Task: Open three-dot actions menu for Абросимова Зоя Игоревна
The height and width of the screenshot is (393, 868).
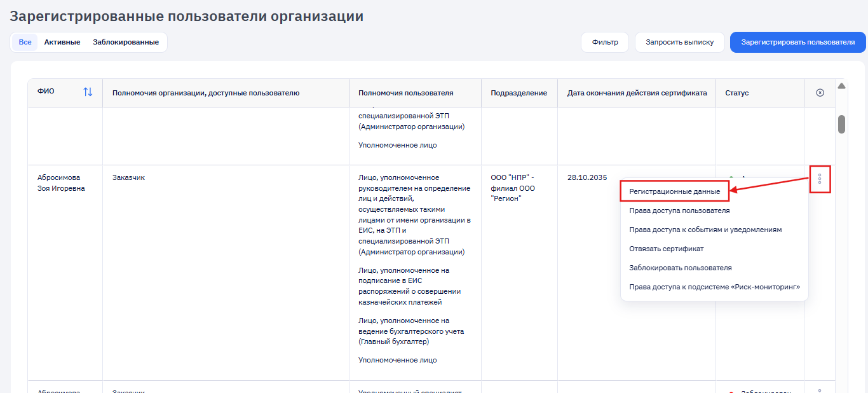Action: pos(820,179)
